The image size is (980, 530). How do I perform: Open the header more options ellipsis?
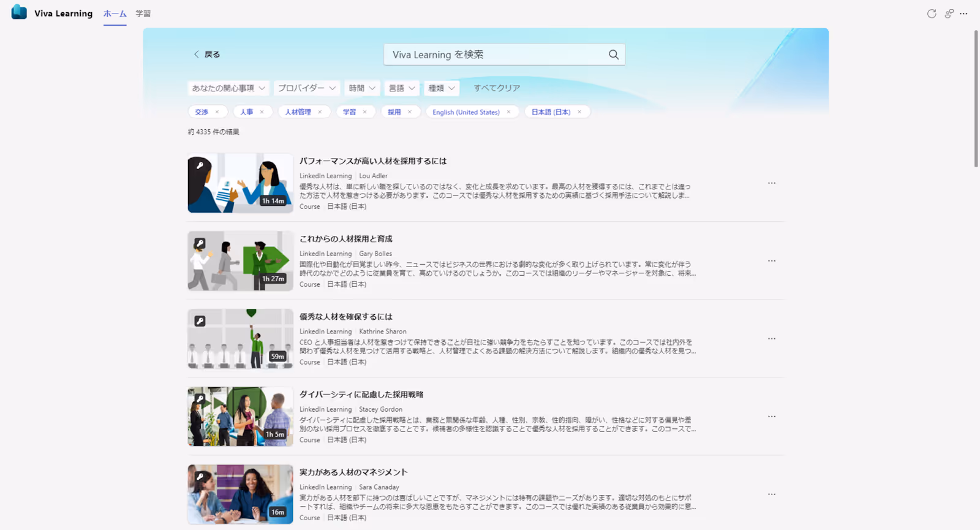(x=963, y=13)
